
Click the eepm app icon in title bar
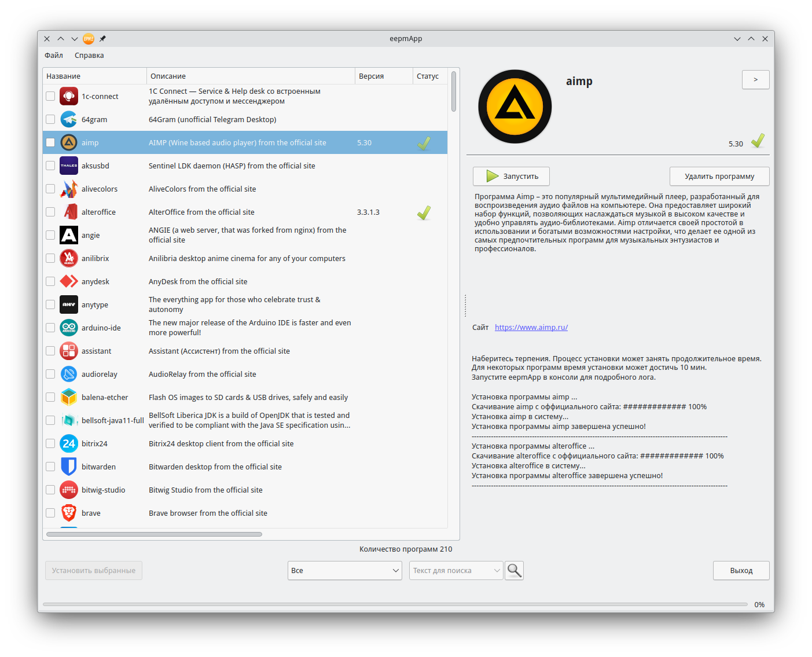(x=89, y=39)
